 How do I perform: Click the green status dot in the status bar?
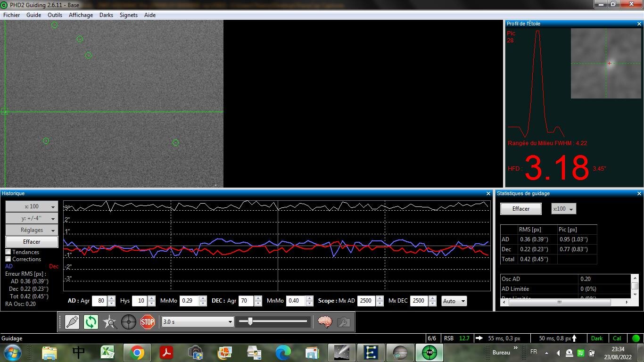tap(636, 338)
